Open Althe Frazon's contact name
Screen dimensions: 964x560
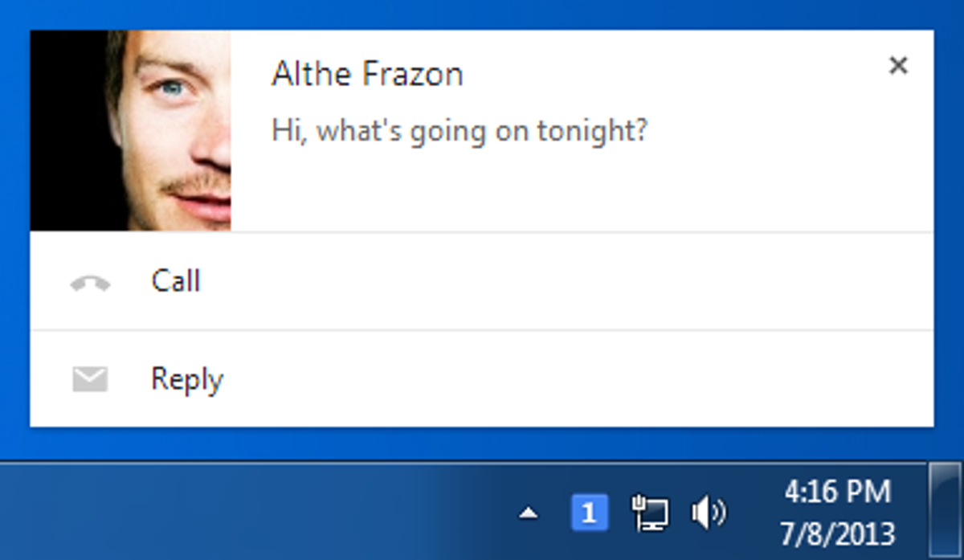[x=367, y=73]
